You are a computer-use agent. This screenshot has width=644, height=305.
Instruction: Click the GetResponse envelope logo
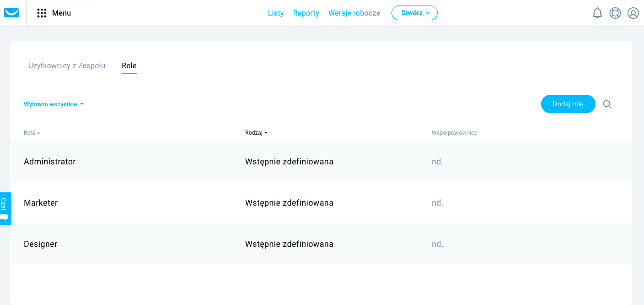pos(11,13)
